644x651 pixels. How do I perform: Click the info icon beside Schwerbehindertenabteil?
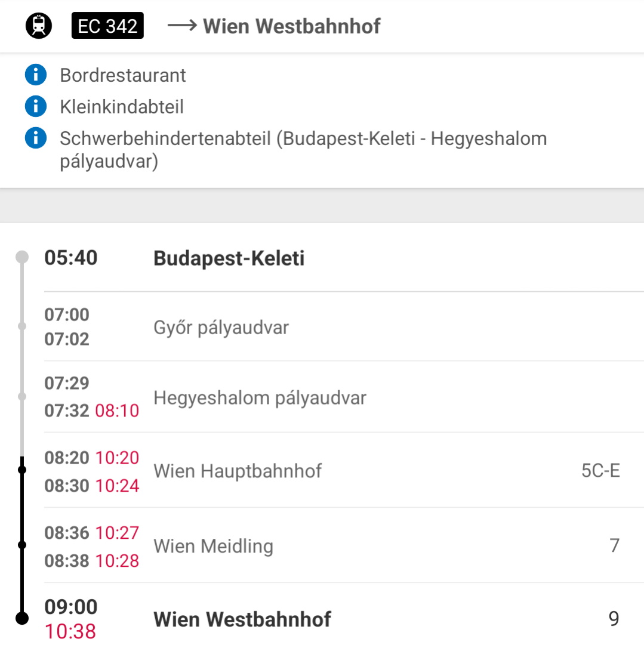36,138
